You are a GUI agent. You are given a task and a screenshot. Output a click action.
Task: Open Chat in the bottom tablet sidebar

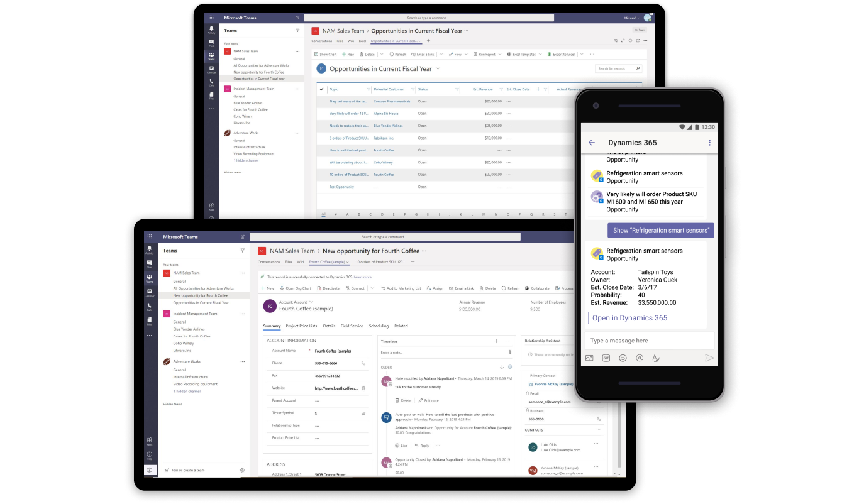click(149, 264)
